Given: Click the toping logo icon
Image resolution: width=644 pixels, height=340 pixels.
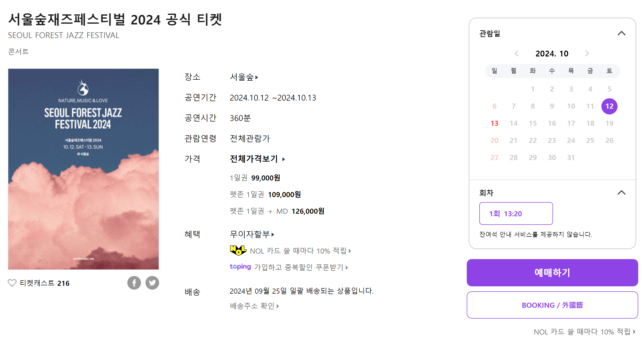Looking at the screenshot, I should point(240,267).
